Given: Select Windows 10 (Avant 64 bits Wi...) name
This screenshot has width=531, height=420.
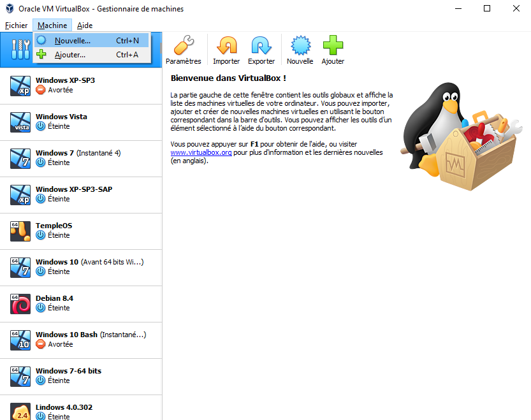Looking at the screenshot, I should tap(90, 262).
